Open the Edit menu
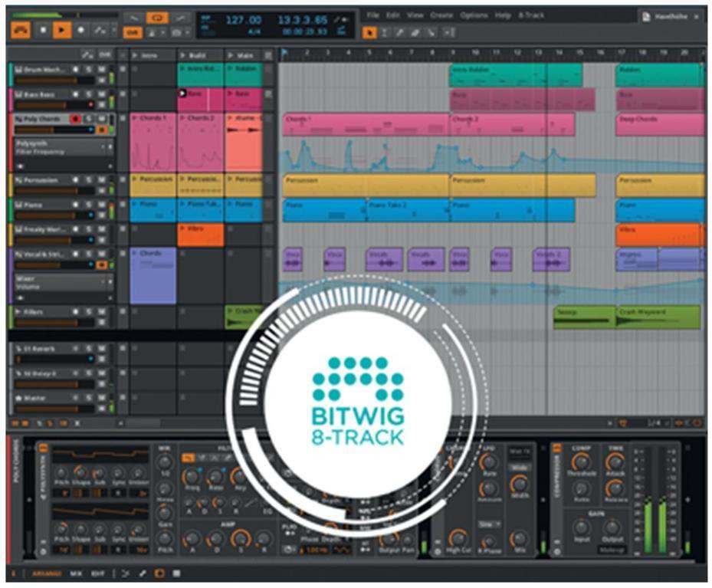This screenshot has width=712, height=588. coord(392,15)
